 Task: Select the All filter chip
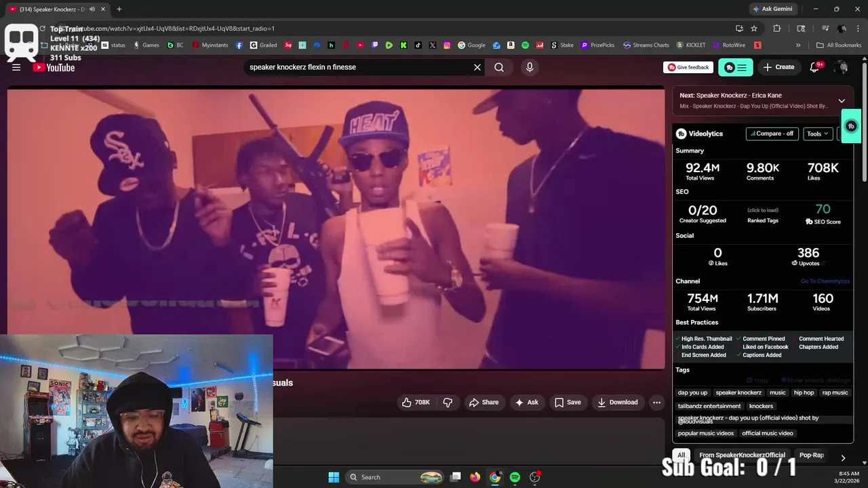tap(682, 455)
